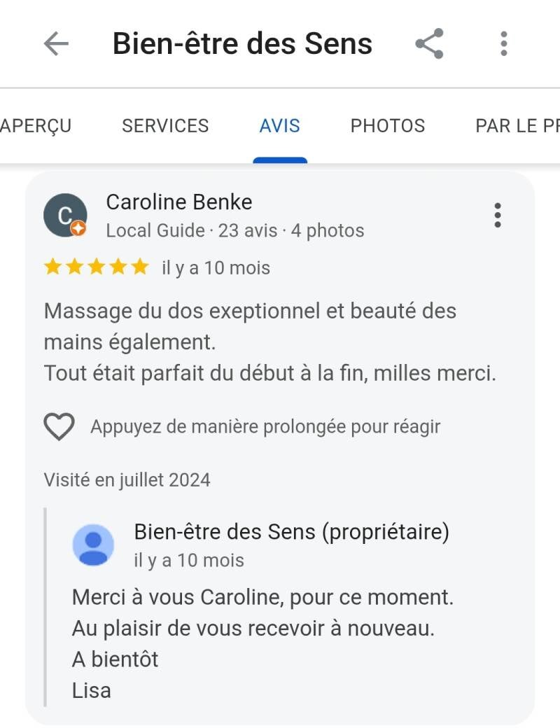560x728 pixels.
Task: Tap 'Local Guide · 23 avis · 4 photos'
Action: (x=235, y=230)
